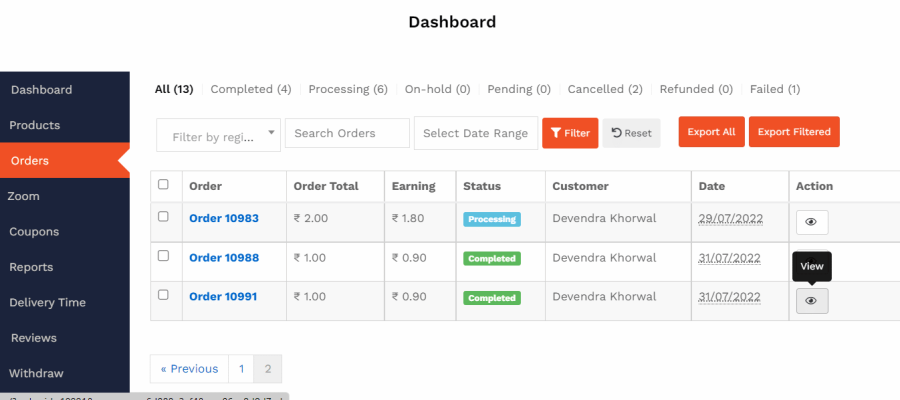The width and height of the screenshot is (900, 400).
Task: Filter by Refunded (0) orders
Action: tap(696, 89)
